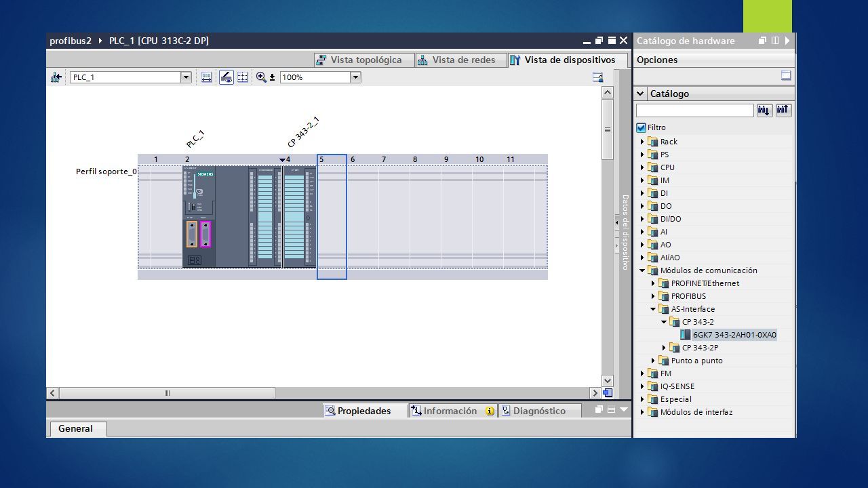Open the zoom selection dropdown arrow next to magnifier
868x488 pixels.
click(x=272, y=77)
